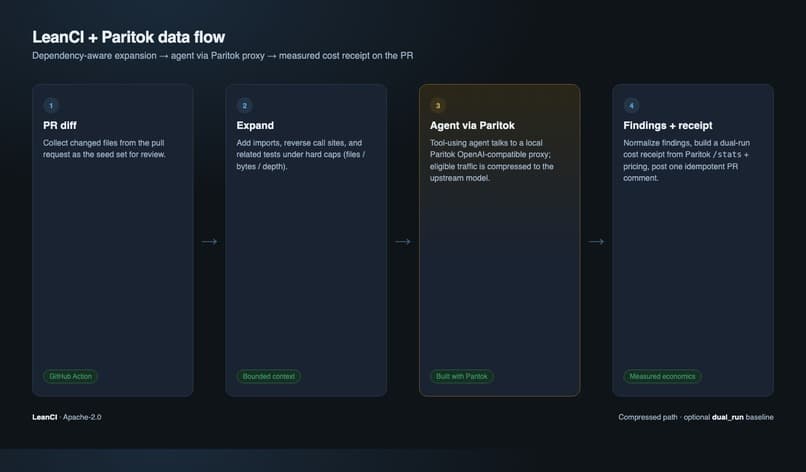Screen dimensions: 806x472
Task: Click the 'Measured economics' badge
Action: 662,376
